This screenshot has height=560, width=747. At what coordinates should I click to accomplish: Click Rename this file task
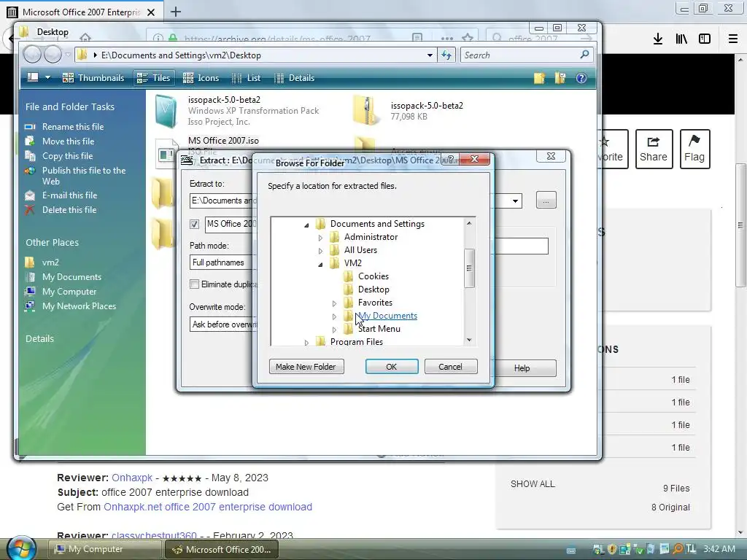point(73,127)
